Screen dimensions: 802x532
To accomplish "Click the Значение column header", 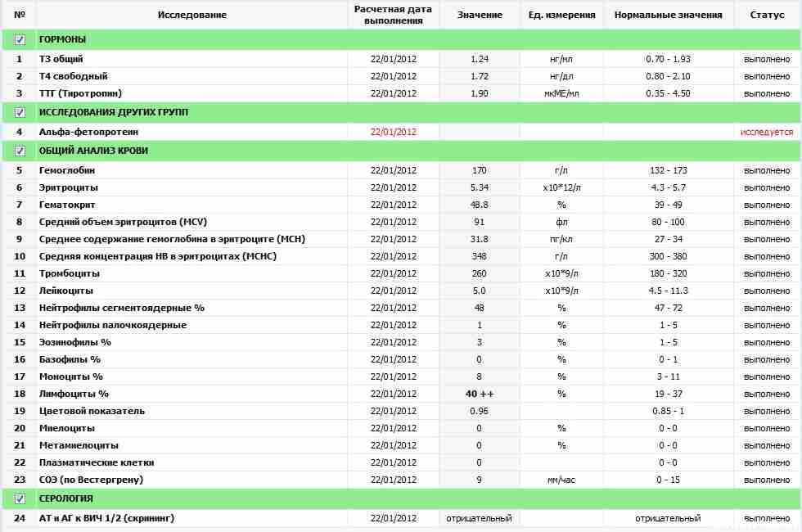I will (x=480, y=15).
